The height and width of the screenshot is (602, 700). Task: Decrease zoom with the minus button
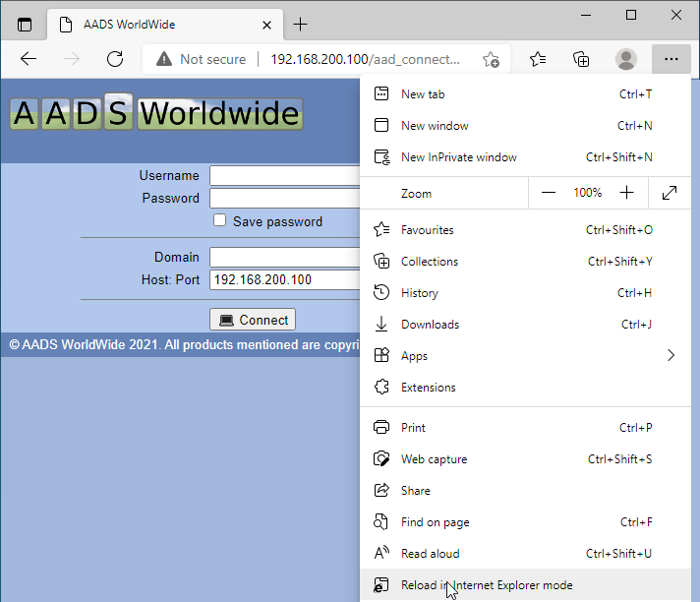(x=549, y=193)
